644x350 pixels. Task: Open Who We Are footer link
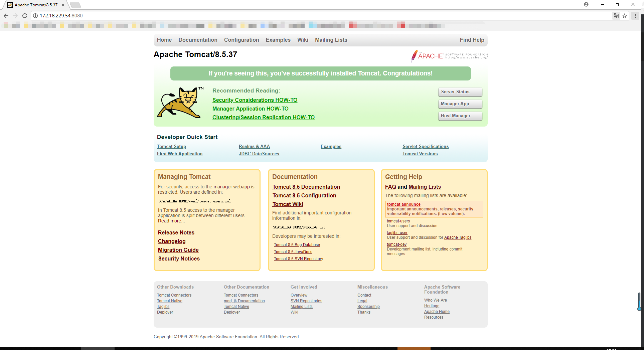click(x=436, y=300)
